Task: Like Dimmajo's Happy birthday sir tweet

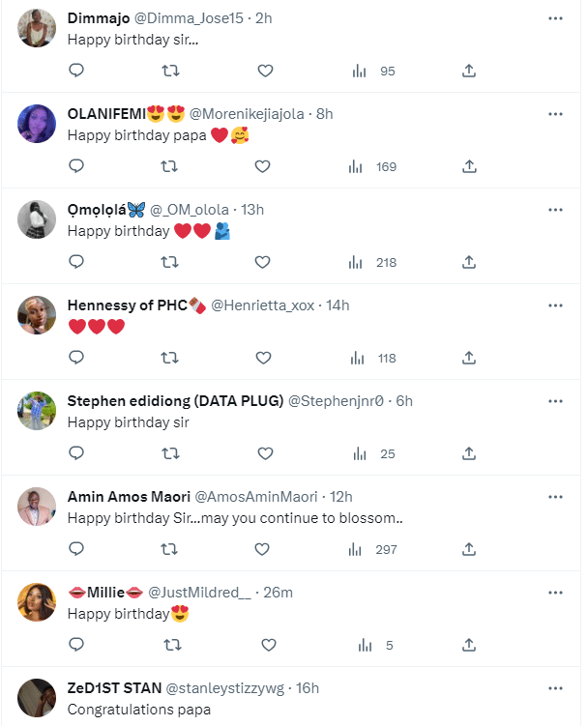Action: [266, 71]
